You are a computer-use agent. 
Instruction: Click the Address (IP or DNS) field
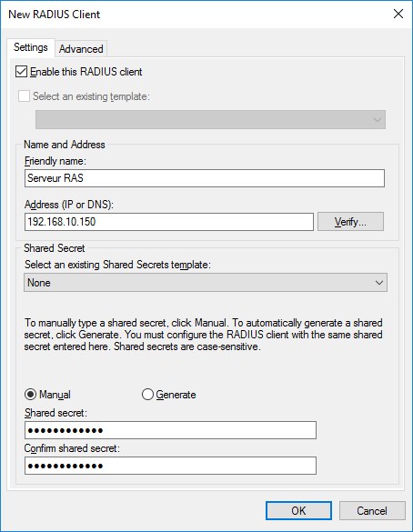[x=169, y=222]
